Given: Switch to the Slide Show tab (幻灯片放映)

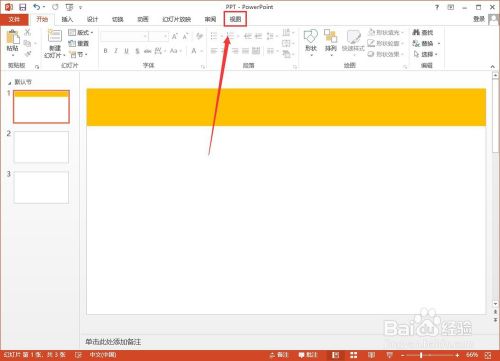Looking at the screenshot, I should 177,19.
